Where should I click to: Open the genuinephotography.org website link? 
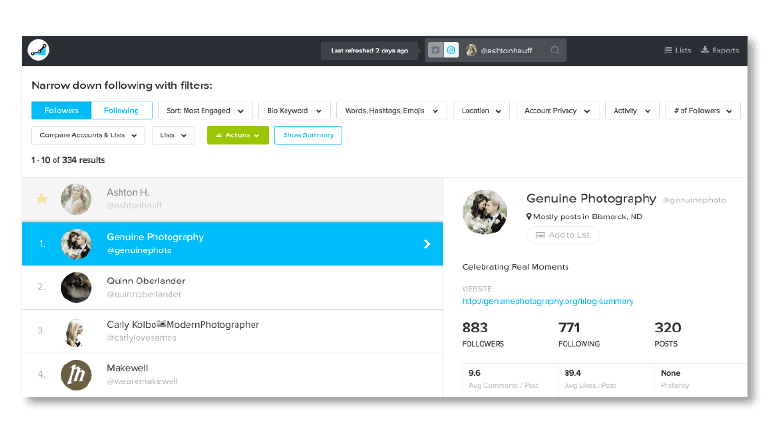[547, 300]
